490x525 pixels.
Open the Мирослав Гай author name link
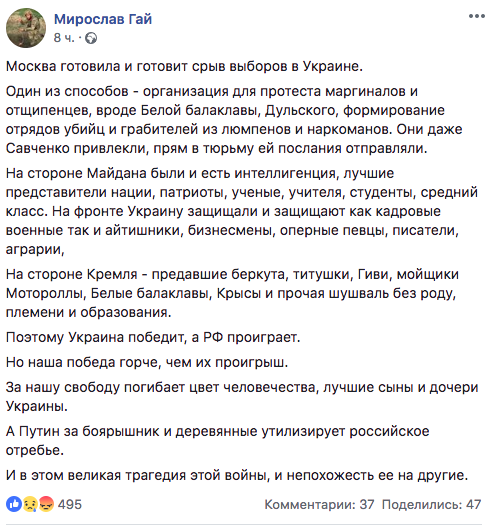click(x=103, y=19)
